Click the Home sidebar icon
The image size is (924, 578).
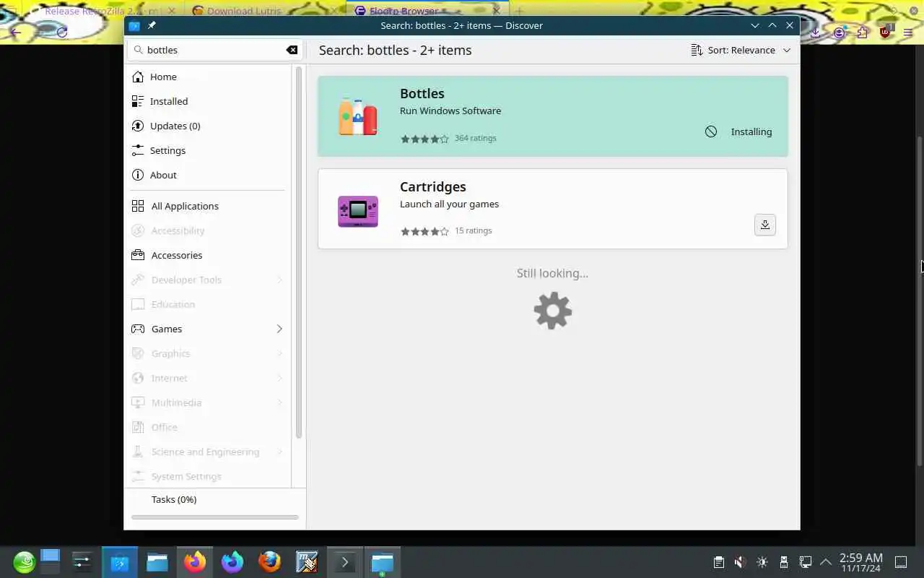[x=138, y=77]
